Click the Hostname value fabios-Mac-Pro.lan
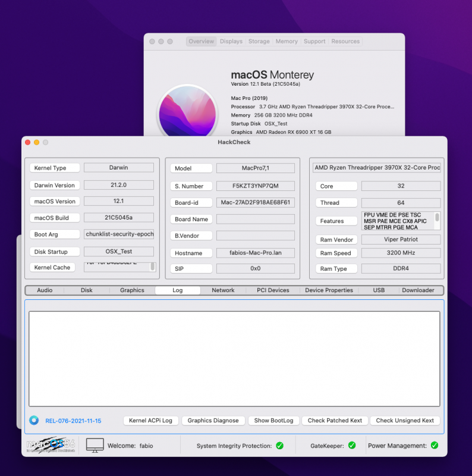 point(256,252)
